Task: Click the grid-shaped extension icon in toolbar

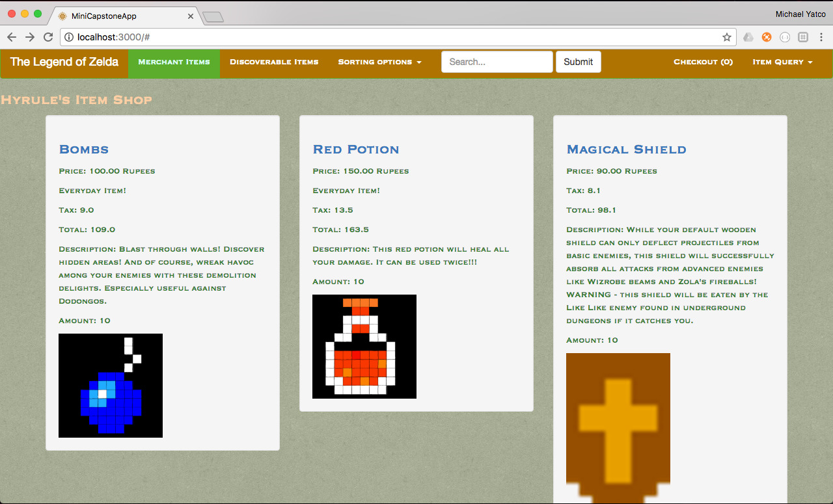Action: pyautogui.click(x=803, y=37)
